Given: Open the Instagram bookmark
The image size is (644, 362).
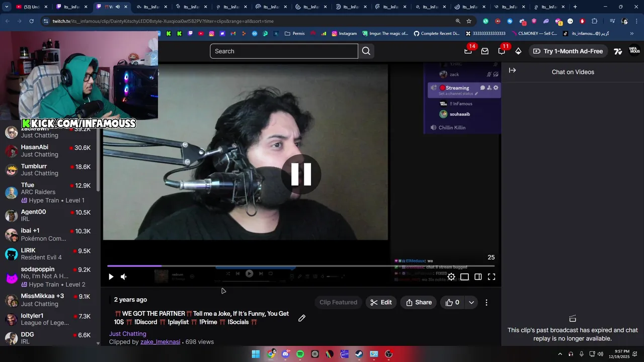Looking at the screenshot, I should pyautogui.click(x=344, y=34).
